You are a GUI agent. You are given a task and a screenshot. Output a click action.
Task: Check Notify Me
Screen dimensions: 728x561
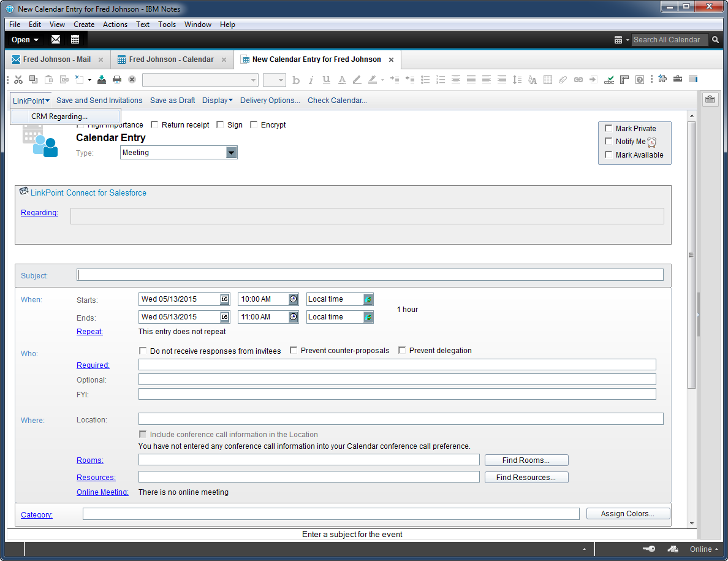click(609, 141)
